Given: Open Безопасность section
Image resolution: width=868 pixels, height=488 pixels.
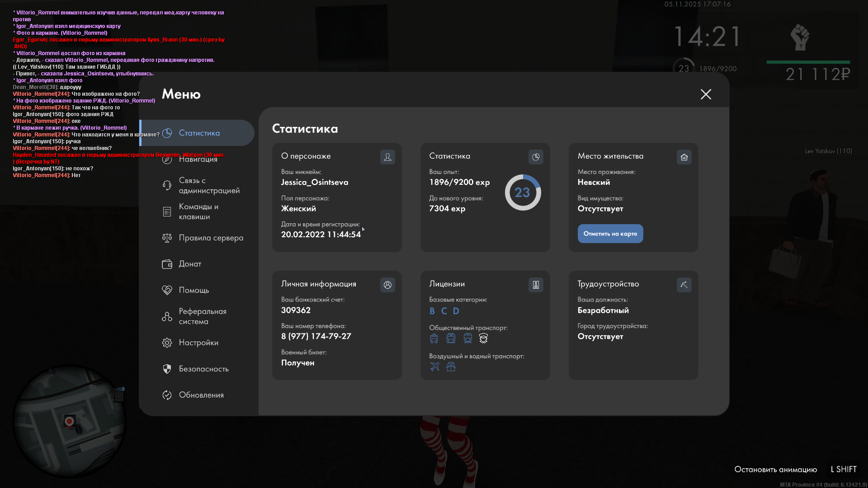Looking at the screenshot, I should [x=203, y=369].
